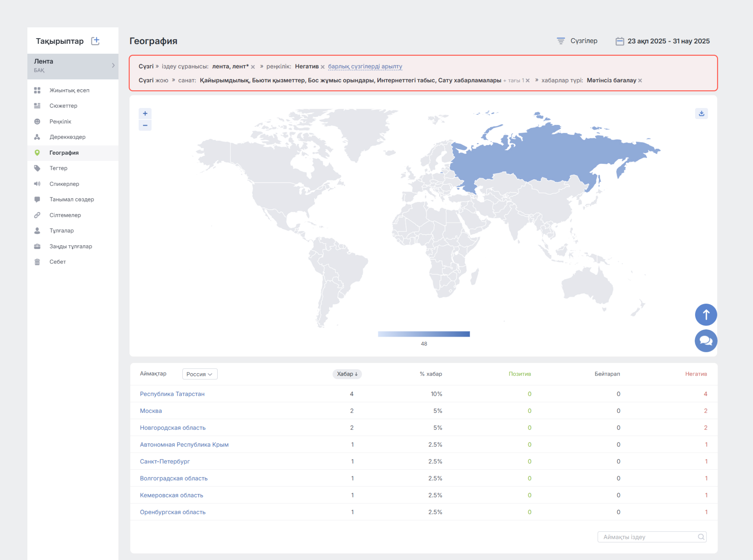Viewport: 753px width, 560px height.
Task: Sort by % хабар column
Action: [431, 374]
